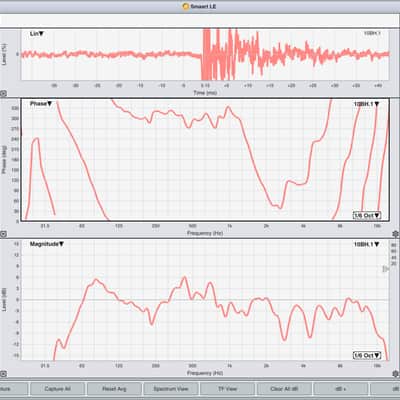
Task: Open settings gear beside the Phase plot
Action: (396, 234)
